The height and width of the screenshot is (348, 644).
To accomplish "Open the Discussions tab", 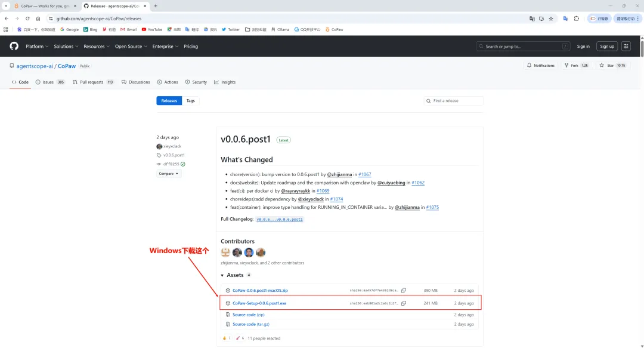I will 135,82.
